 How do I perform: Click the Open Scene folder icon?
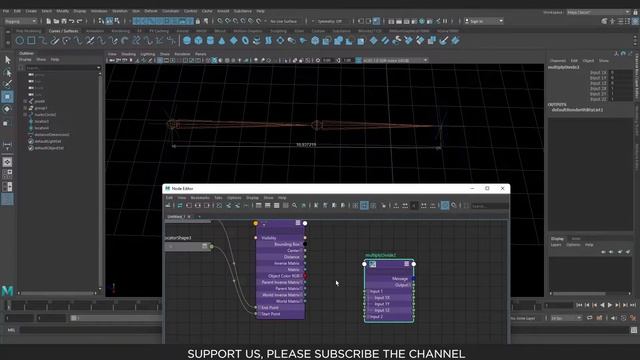click(56, 21)
